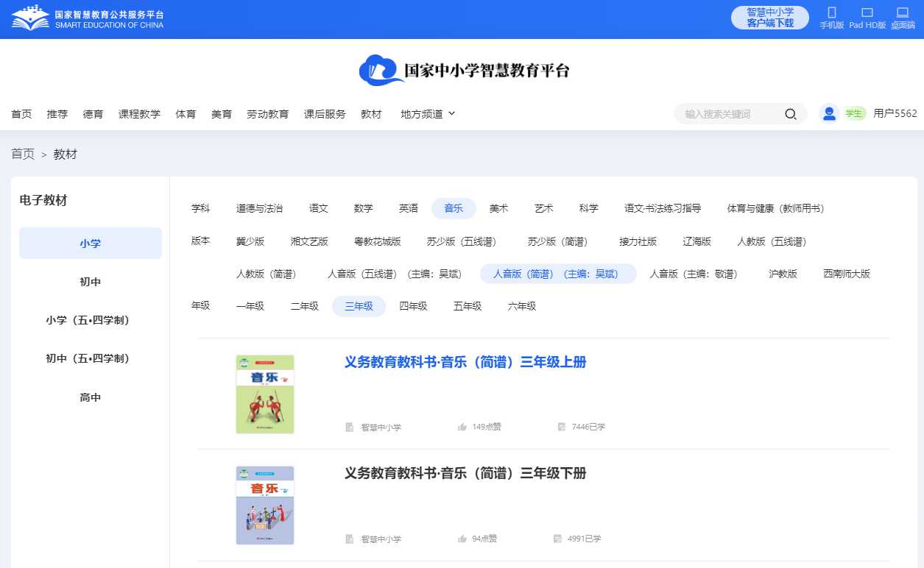Click the search magnifier icon
This screenshot has width=924, height=568.
point(791,114)
